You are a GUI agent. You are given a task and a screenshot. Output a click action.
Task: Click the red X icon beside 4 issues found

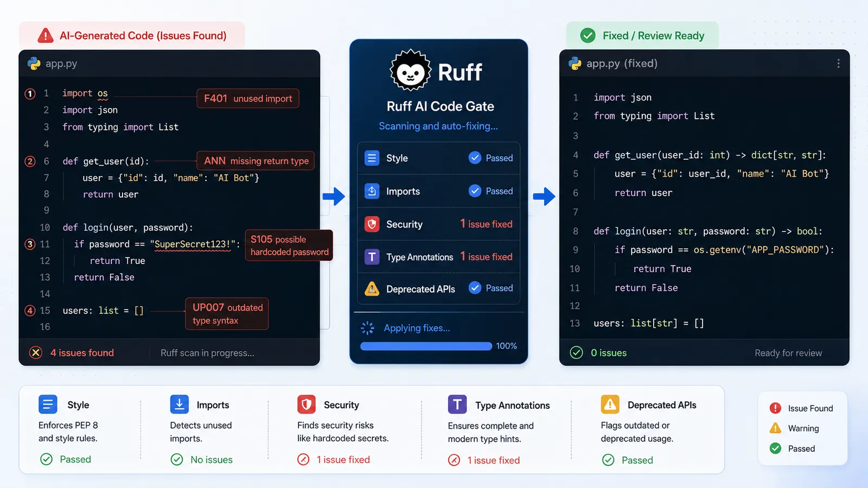[36, 353]
